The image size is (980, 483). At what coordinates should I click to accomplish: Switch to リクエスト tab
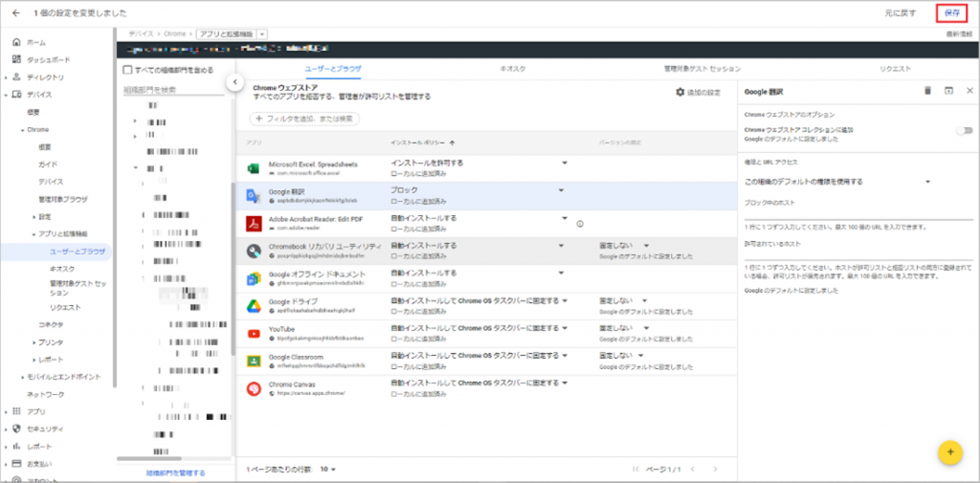(x=895, y=70)
